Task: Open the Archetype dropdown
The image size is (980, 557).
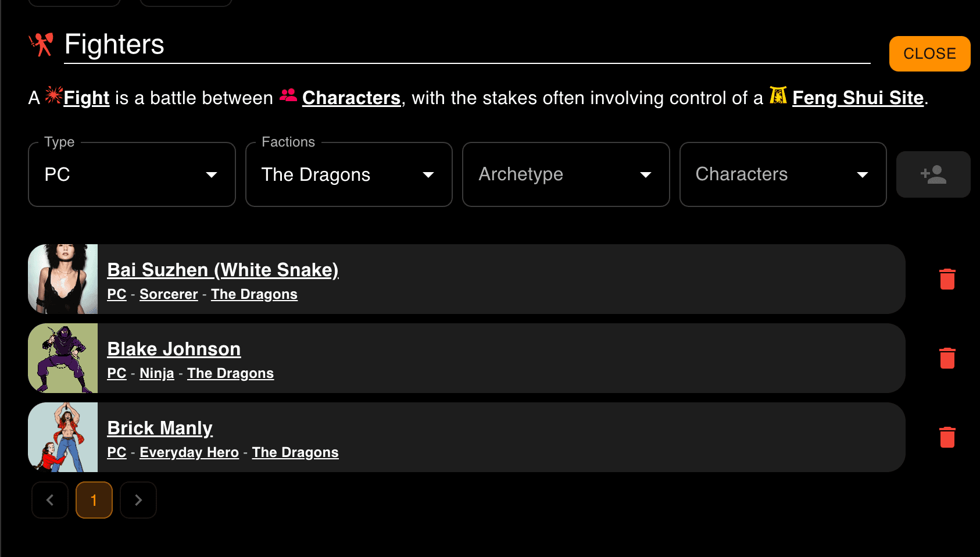Action: (x=566, y=174)
